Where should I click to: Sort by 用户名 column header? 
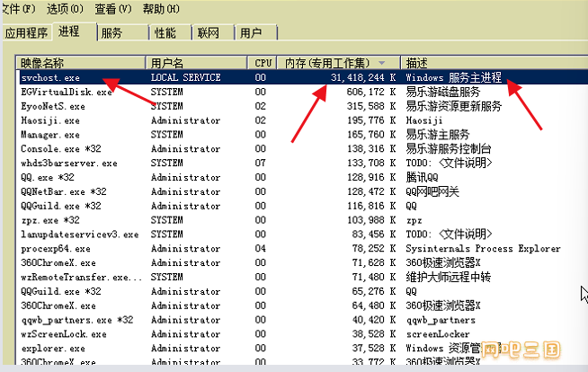[196, 63]
